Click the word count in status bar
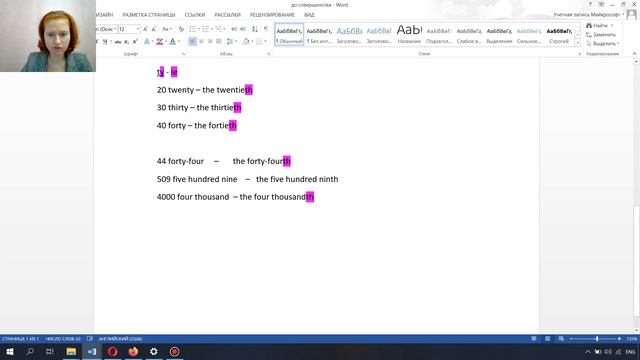Screen dimensions: 640x360 click(63, 339)
